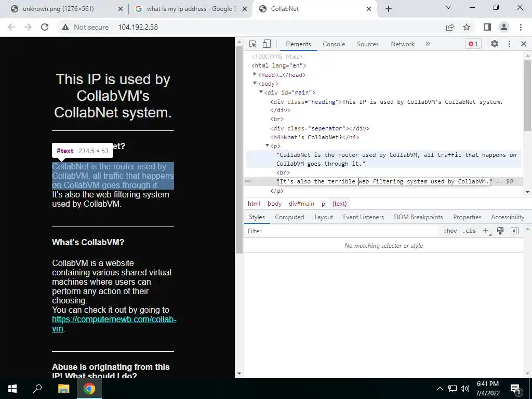Click the node actions ellipsis in Elements tree
This screenshot has width=532, height=399.
point(248,181)
